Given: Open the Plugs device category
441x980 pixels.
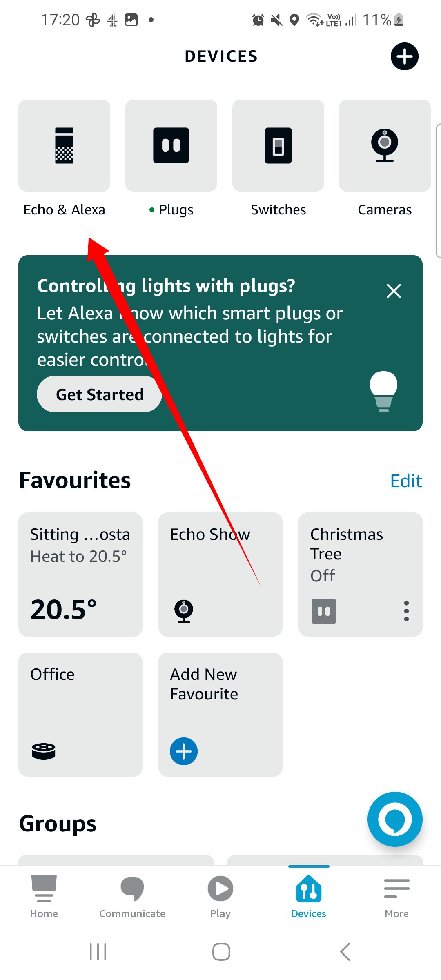Looking at the screenshot, I should [x=171, y=145].
